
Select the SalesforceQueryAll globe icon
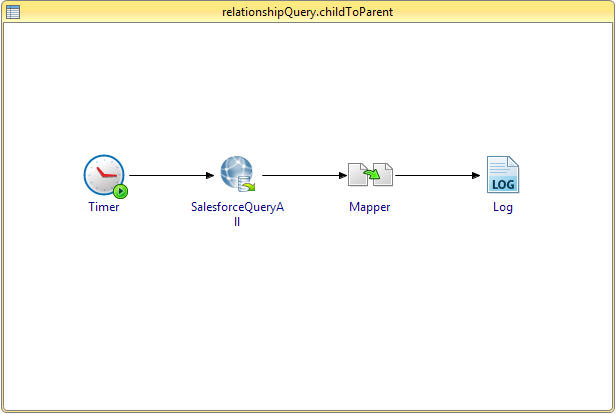pos(238,174)
